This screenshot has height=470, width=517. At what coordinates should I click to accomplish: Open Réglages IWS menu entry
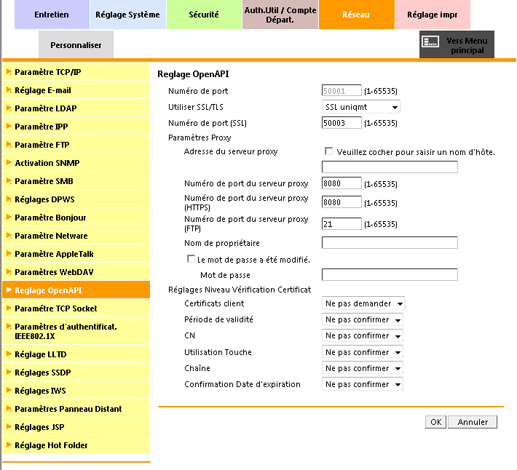click(76, 390)
